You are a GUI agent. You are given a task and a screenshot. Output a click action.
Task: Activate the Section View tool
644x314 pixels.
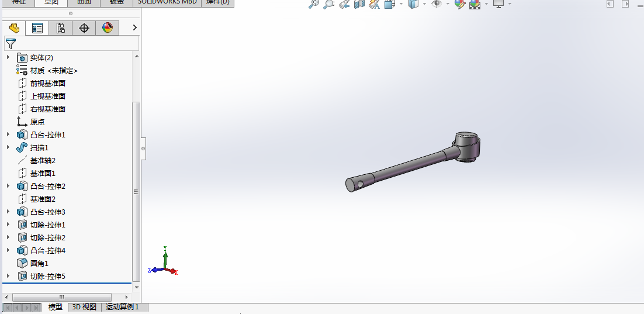[x=359, y=4]
